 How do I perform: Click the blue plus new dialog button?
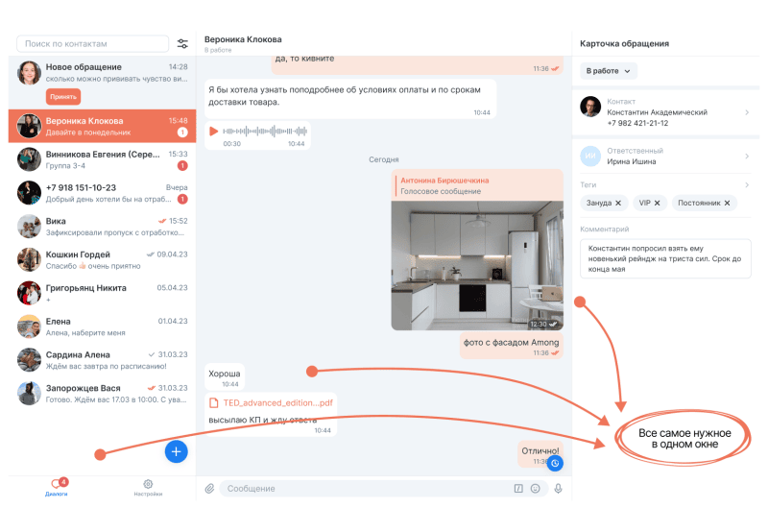coord(177,451)
